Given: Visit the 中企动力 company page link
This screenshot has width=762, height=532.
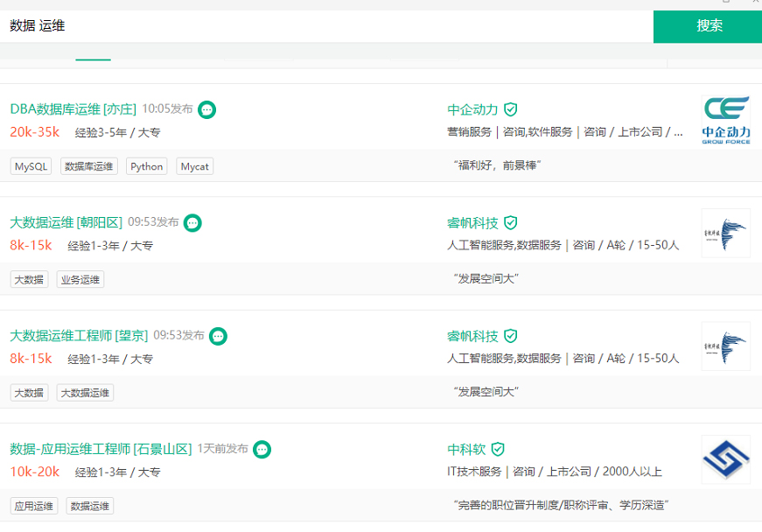Looking at the screenshot, I should (x=472, y=109).
